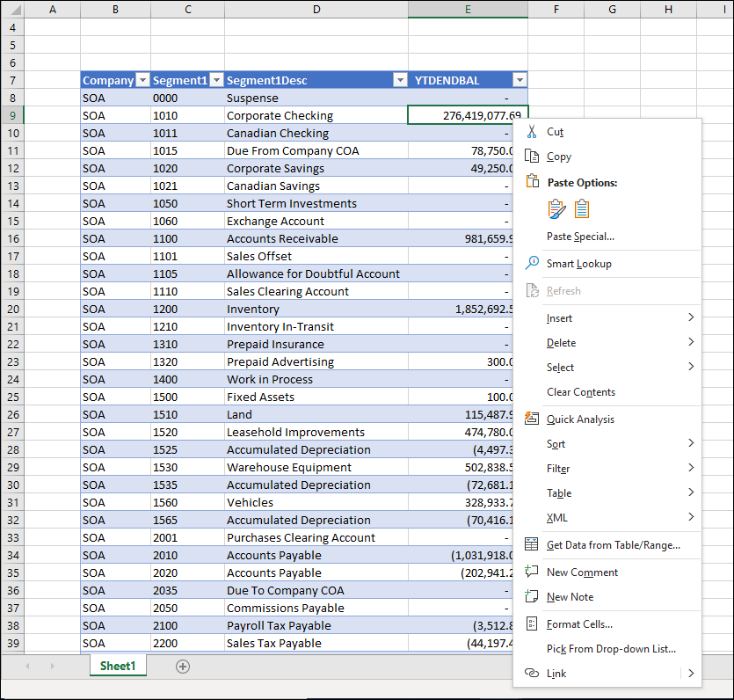Expand the Insert submenu arrow
Viewport: 734px width, 700px height.
pyautogui.click(x=691, y=317)
